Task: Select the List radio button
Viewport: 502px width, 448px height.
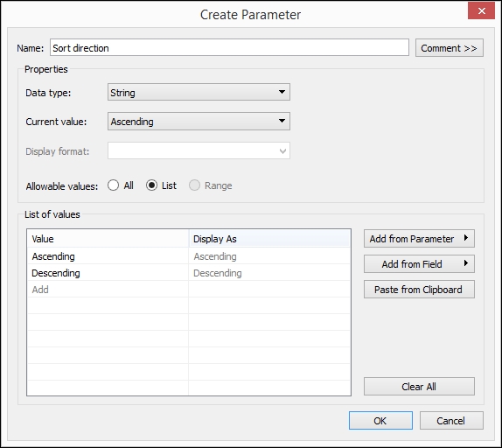Action: tap(152, 185)
